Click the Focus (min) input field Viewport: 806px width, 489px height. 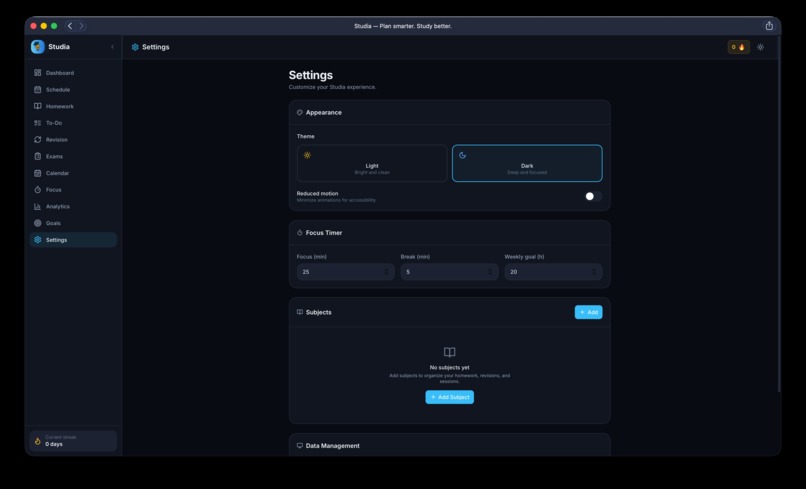click(x=345, y=271)
